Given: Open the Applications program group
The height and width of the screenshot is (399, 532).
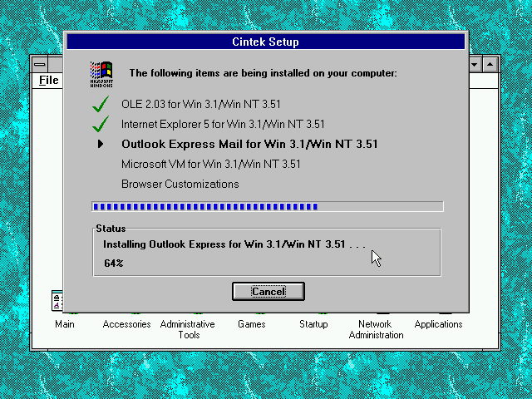Looking at the screenshot, I should tap(438, 324).
